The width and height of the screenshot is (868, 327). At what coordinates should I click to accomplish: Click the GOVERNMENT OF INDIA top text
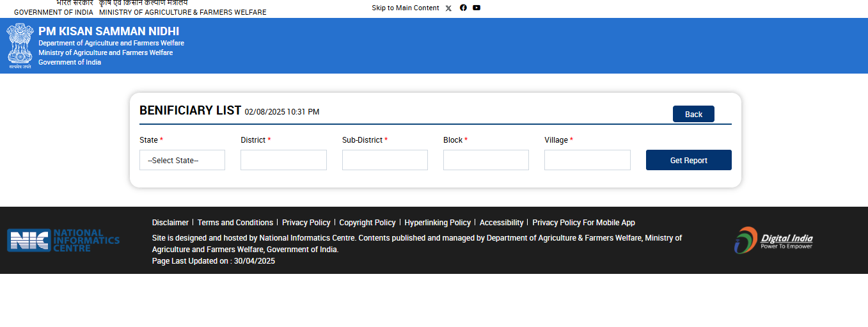pos(54,12)
